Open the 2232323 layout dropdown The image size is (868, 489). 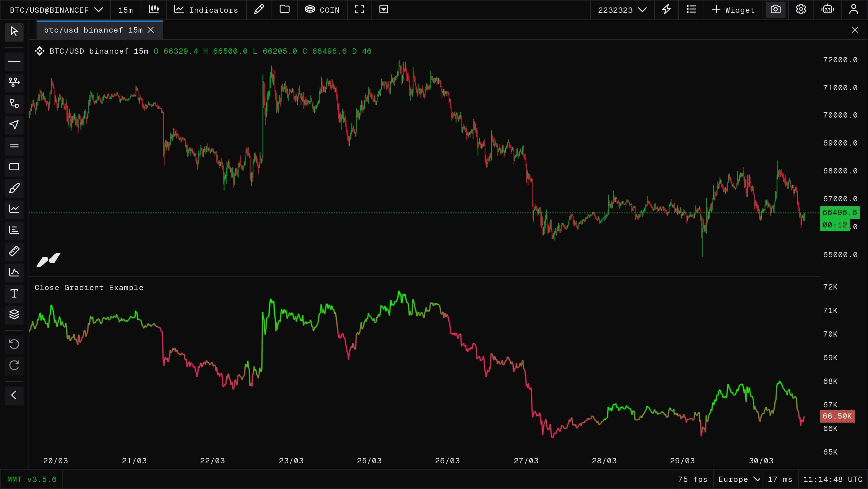(622, 10)
